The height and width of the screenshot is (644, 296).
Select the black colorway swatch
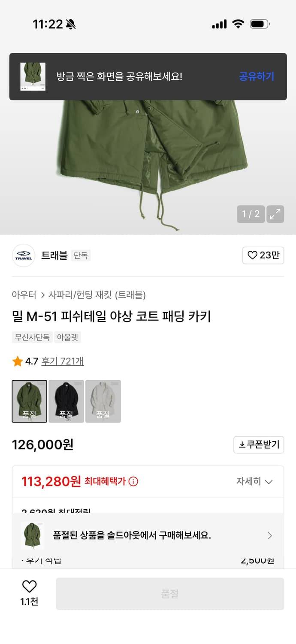coord(66,401)
